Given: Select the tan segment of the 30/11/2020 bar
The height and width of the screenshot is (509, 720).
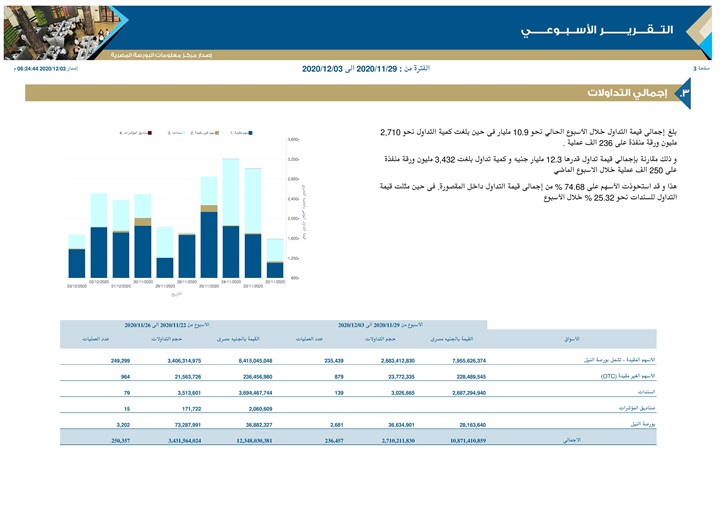Looking at the screenshot, I should [143, 222].
